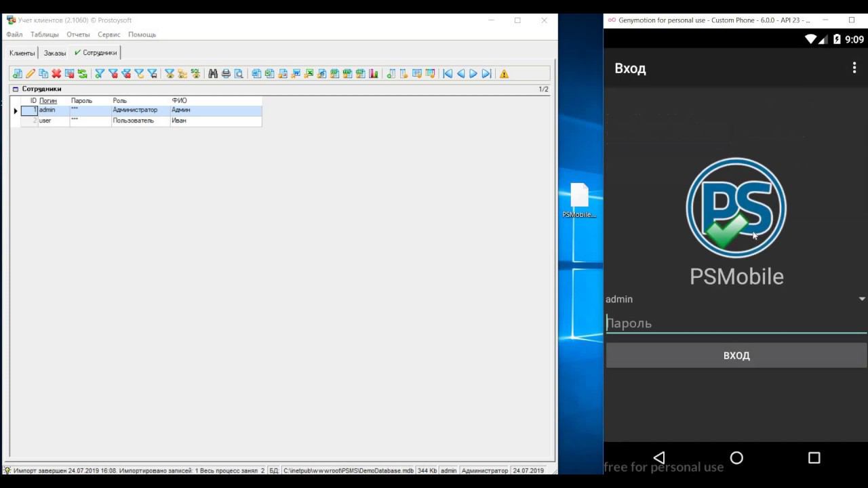This screenshot has width=868, height=488.
Task: Click the SQL query icon
Action: pyautogui.click(x=195, y=74)
